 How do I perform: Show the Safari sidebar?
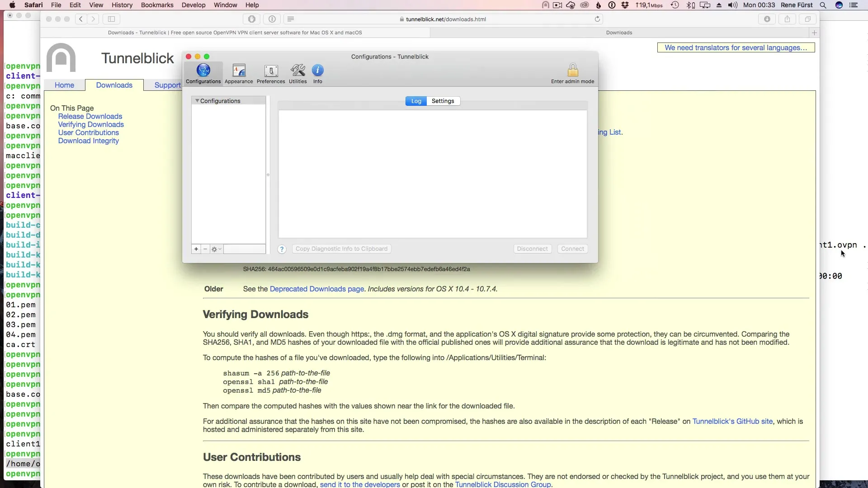coord(111,19)
